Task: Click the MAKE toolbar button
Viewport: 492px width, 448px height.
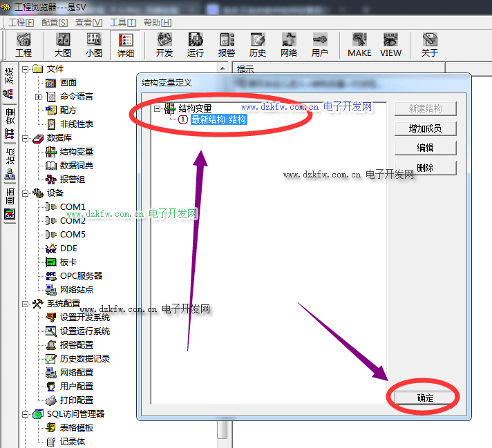Action: [x=359, y=45]
